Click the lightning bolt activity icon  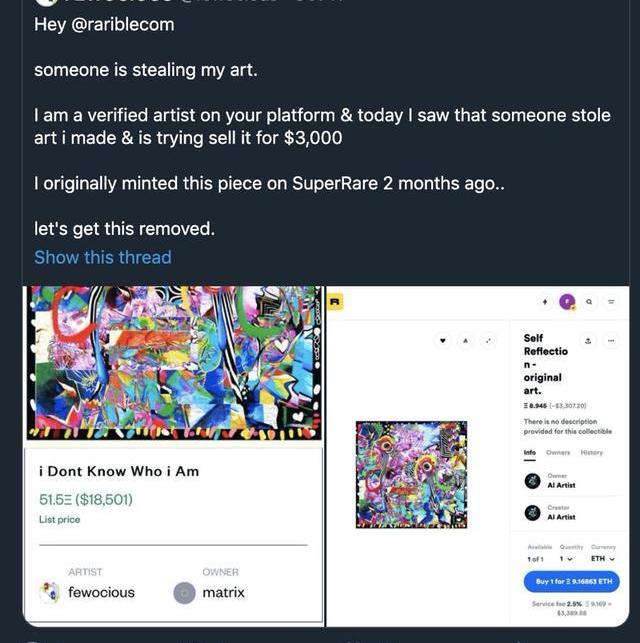coord(544,301)
